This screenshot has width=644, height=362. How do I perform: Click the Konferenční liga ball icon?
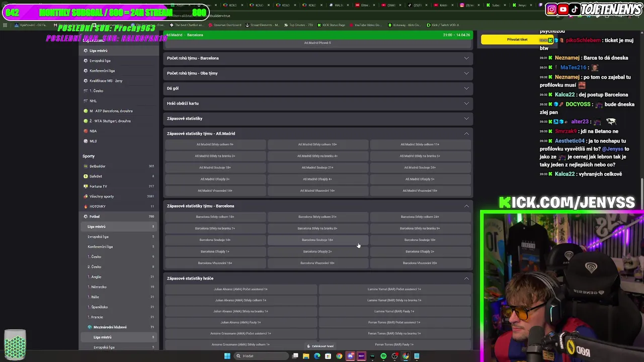coord(86,71)
